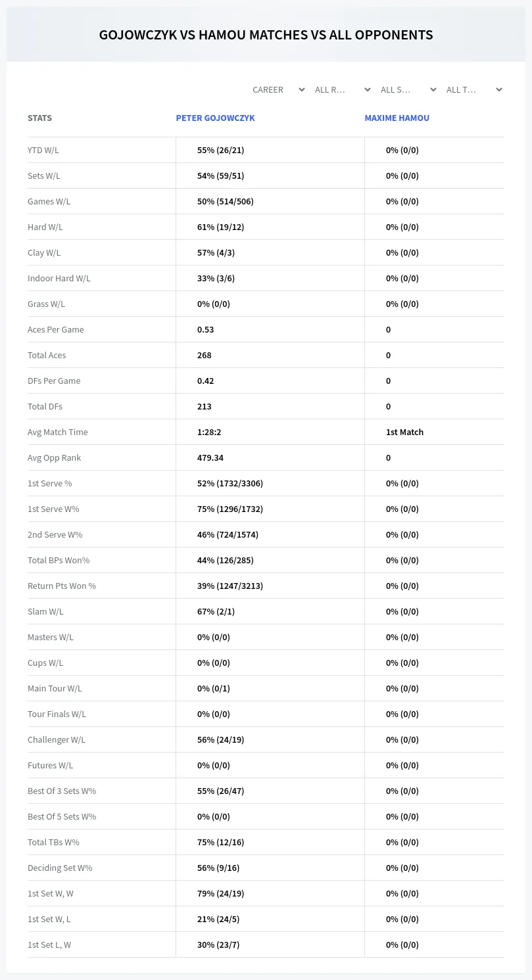Click the 1st Match text under Hamou
The height and width of the screenshot is (980, 532).
404,432
